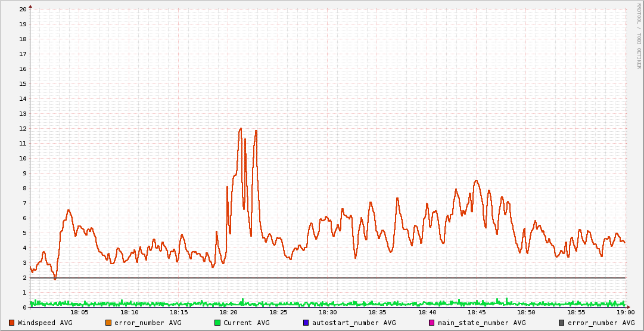
Task: Select the Current AVG legend text
Action: pyautogui.click(x=246, y=323)
